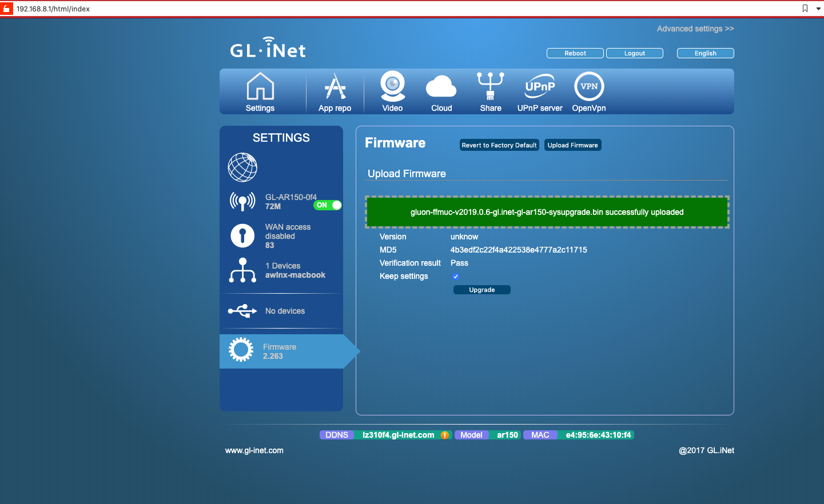
Task: Select Firmware 2.263 in settings sidebar
Action: pyautogui.click(x=280, y=351)
